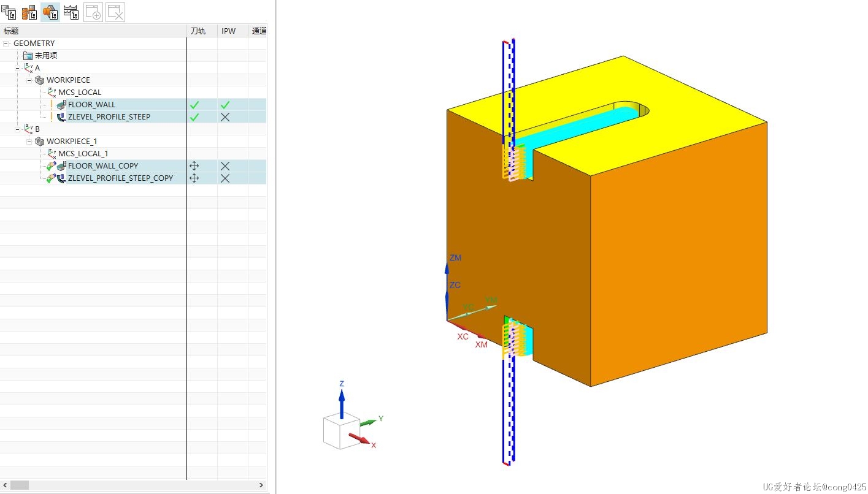The width and height of the screenshot is (868, 494).
Task: Click the scrollbar left arrow
Action: pyautogui.click(x=4, y=485)
